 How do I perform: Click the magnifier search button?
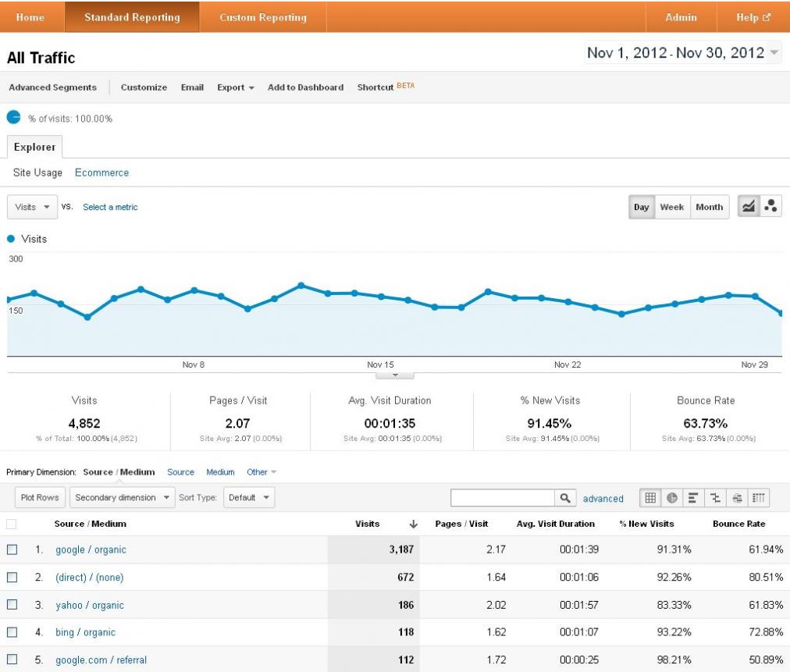(564, 498)
